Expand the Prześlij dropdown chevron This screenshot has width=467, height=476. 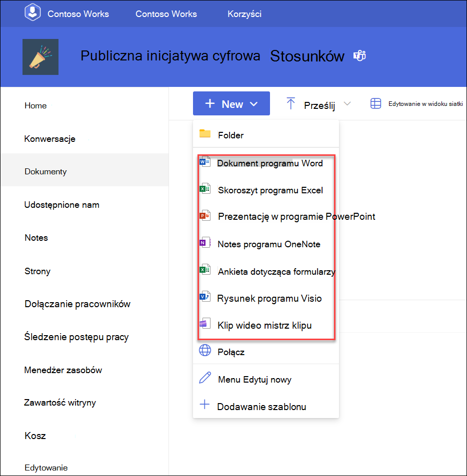(x=347, y=103)
